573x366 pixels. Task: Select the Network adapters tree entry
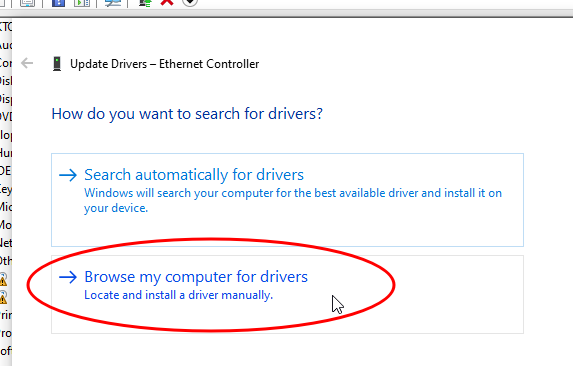[6, 243]
